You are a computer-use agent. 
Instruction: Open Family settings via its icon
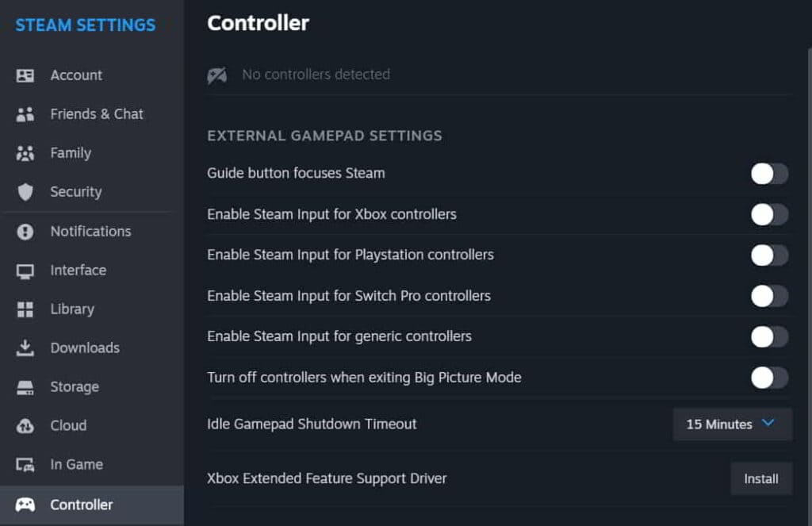click(x=28, y=152)
